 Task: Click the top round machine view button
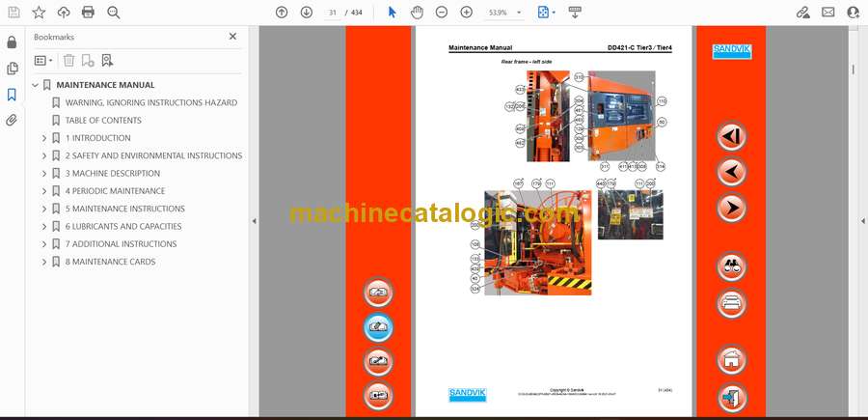point(379,293)
